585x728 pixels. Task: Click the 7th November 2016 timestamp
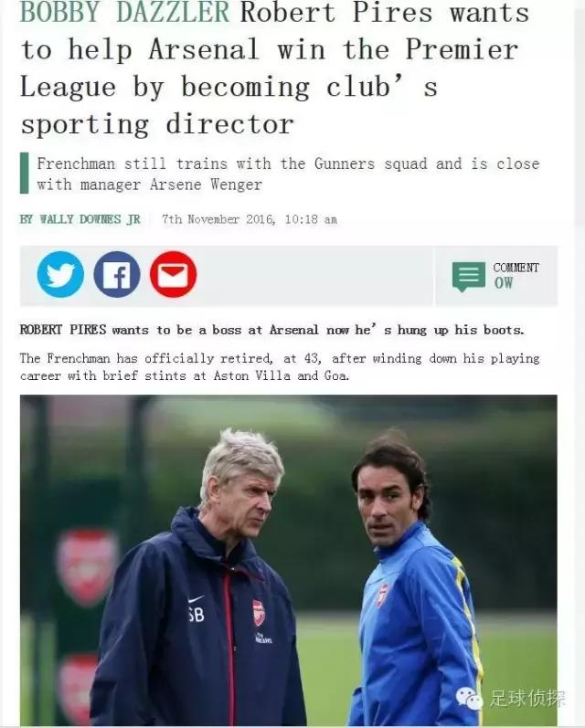click(250, 219)
